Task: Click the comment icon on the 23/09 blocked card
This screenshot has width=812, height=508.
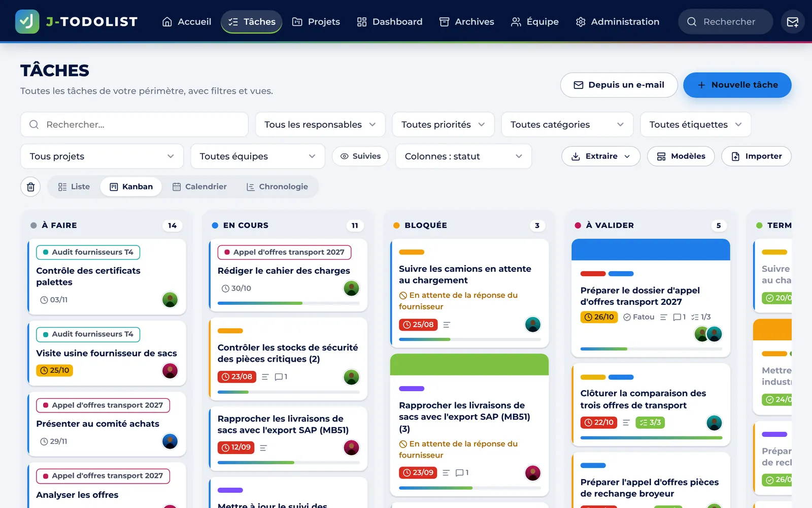Action: coord(462,473)
